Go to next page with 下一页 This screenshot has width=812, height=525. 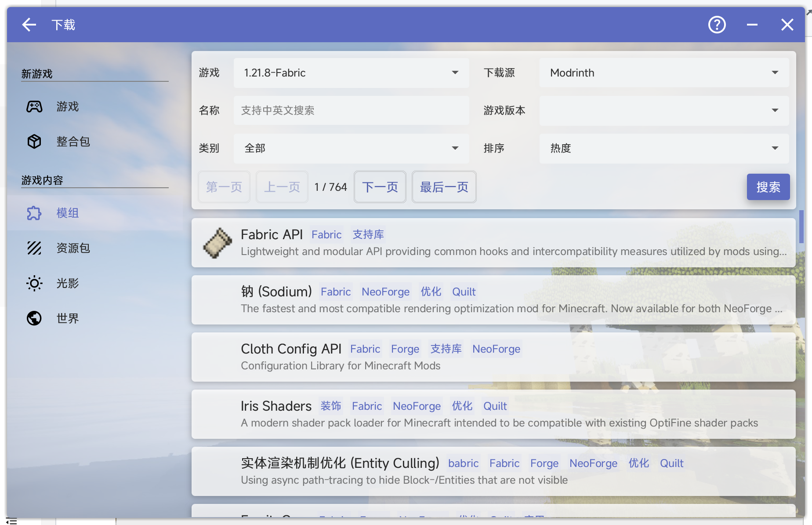click(x=380, y=187)
